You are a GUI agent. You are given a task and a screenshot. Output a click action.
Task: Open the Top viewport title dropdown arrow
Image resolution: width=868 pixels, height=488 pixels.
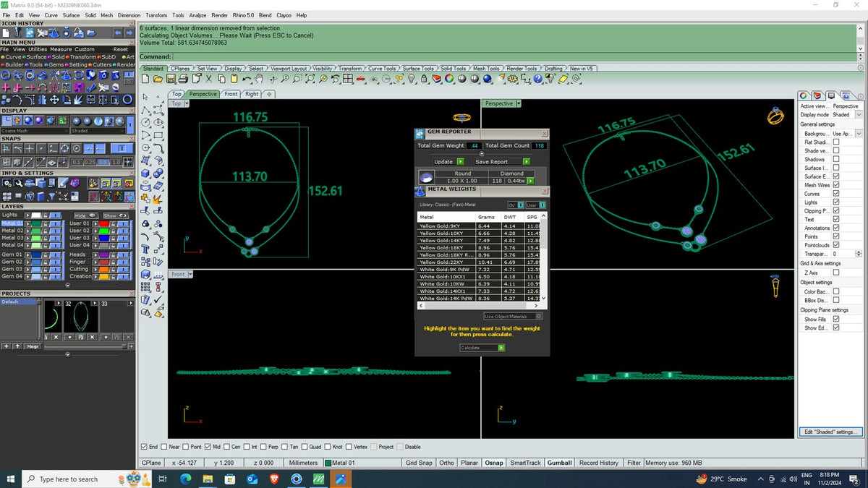click(x=187, y=103)
